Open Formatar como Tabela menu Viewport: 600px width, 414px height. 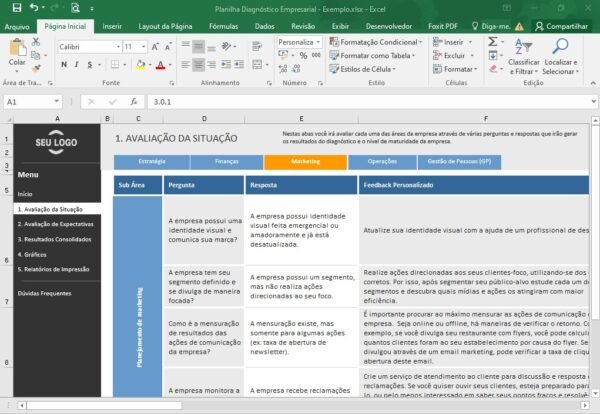372,56
